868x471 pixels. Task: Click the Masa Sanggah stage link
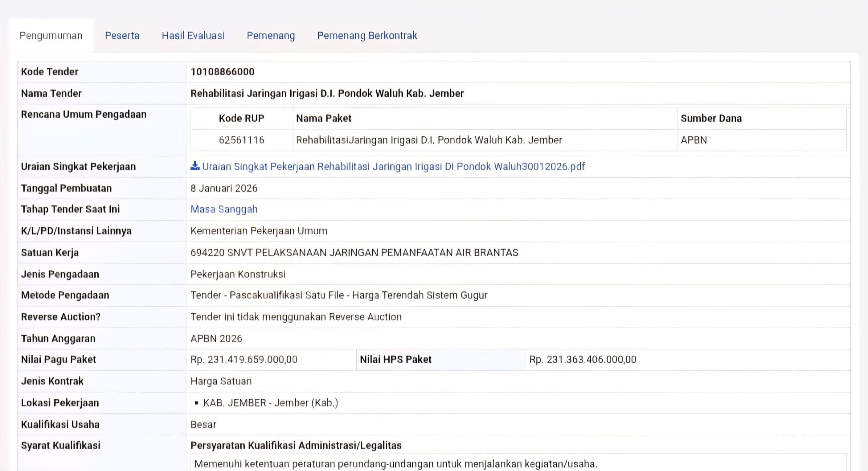coord(224,209)
